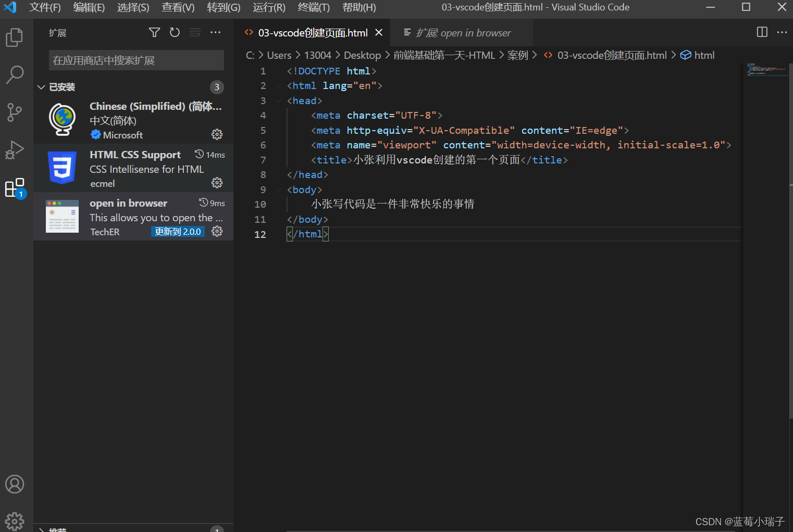Clear extensions search results icon
793x532 pixels.
pyautogui.click(x=195, y=33)
